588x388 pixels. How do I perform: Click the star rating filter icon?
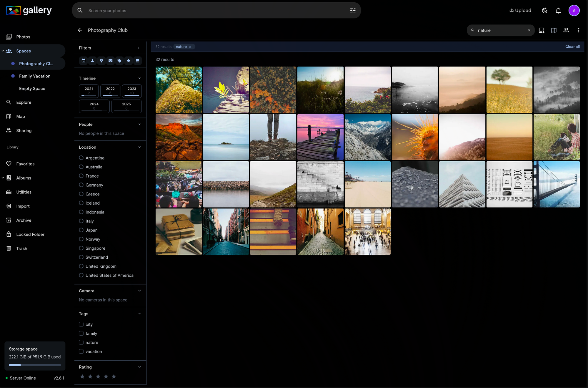pyautogui.click(x=129, y=61)
